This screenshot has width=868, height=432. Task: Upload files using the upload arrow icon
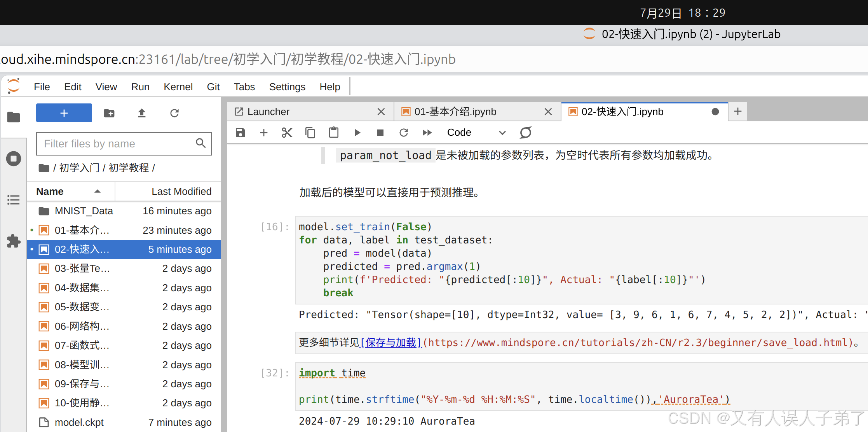click(142, 113)
